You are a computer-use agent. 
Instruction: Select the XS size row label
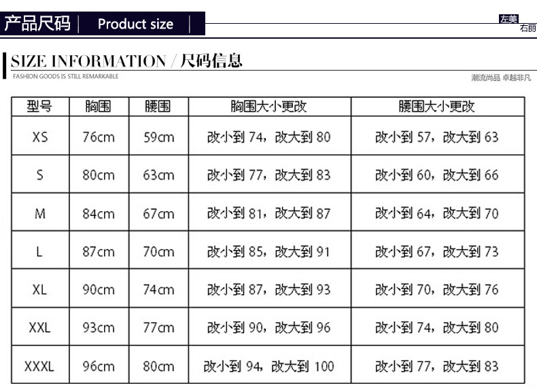click(x=40, y=137)
